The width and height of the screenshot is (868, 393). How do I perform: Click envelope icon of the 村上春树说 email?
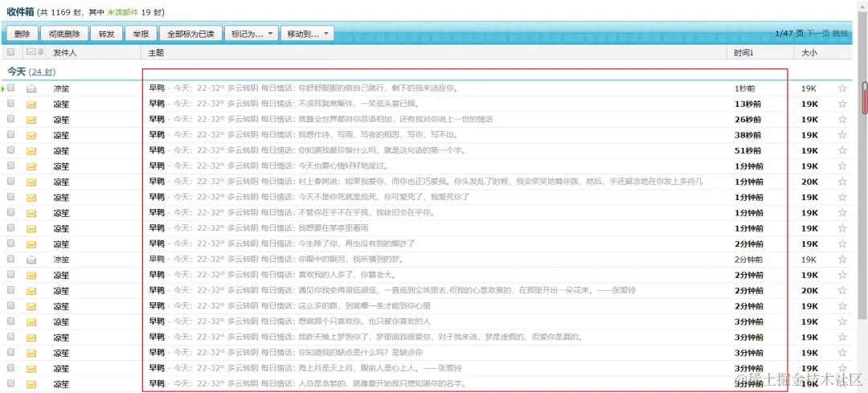tap(31, 182)
